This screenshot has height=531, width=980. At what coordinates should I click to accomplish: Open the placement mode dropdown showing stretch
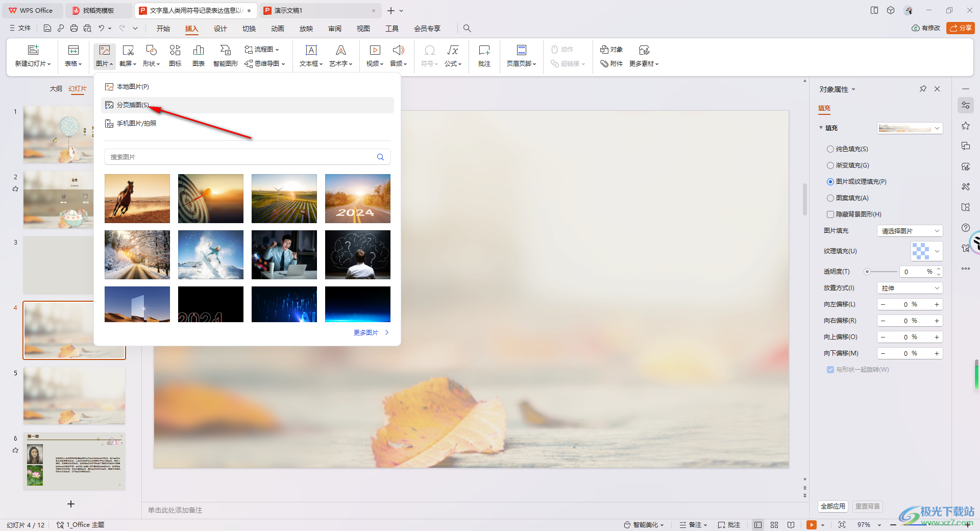pyautogui.click(x=910, y=288)
